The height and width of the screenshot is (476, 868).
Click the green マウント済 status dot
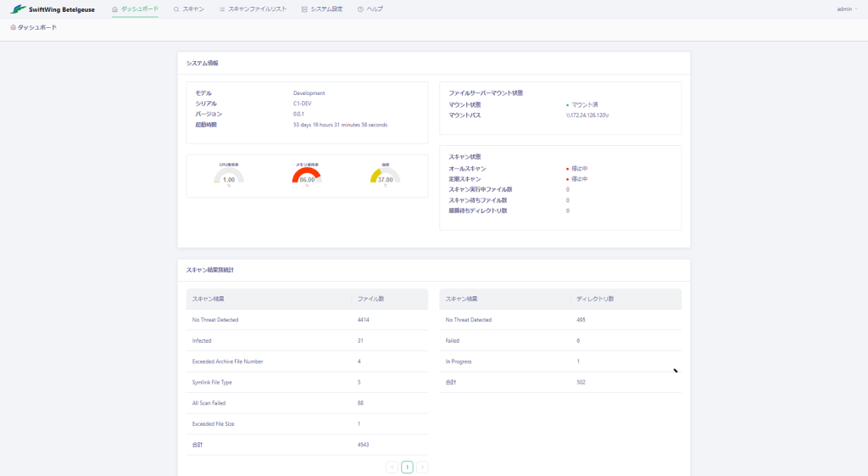(x=567, y=104)
